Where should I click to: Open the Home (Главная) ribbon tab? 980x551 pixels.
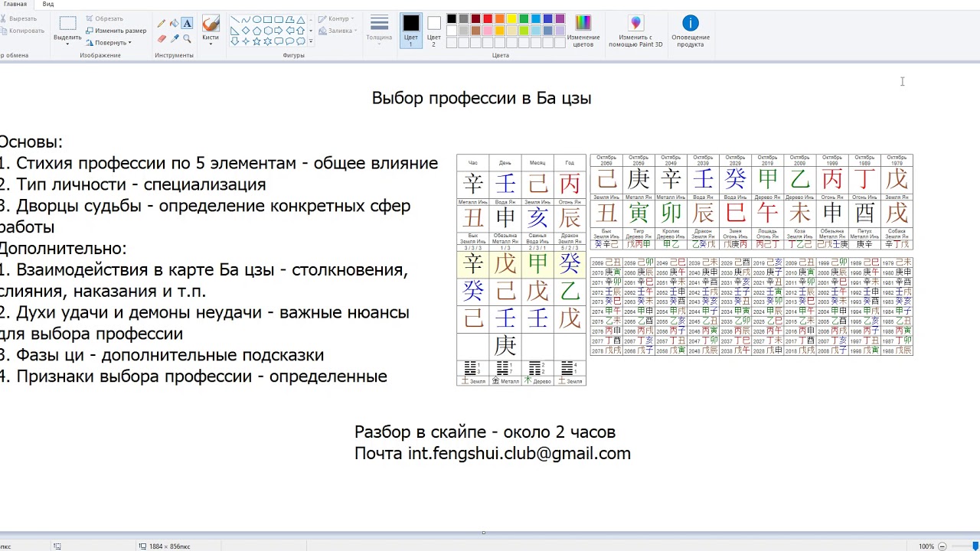(15, 4)
